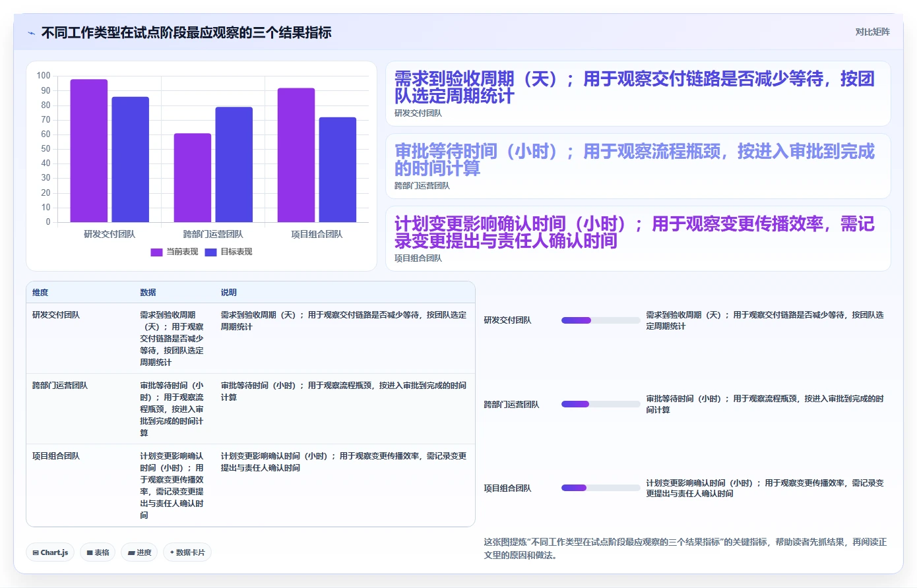Click the 100 value on the y-axis
Screen dimensions: 917x588
[x=44, y=76]
